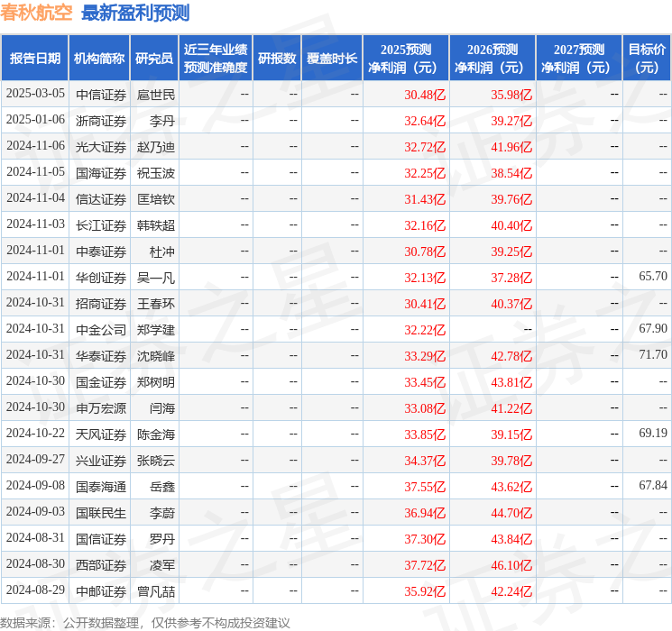Image resolution: width=672 pixels, height=631 pixels.
Task: Click 中信证券 institution cell
Action: click(101, 95)
